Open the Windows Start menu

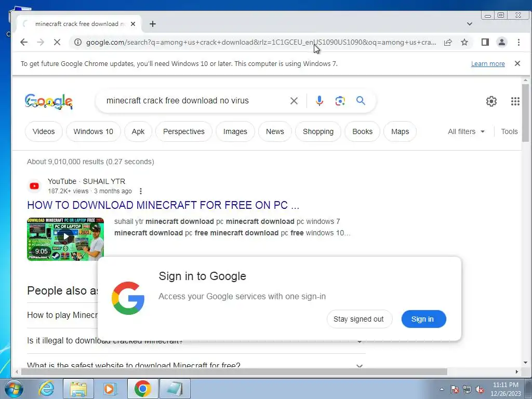coord(14,389)
